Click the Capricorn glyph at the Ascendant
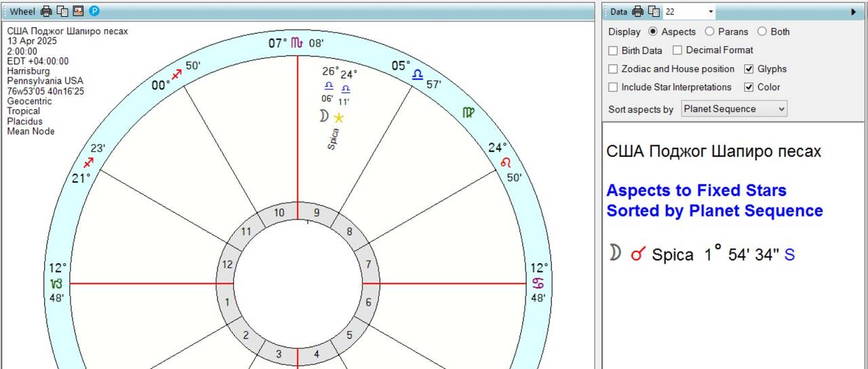The width and height of the screenshot is (868, 369). point(56,283)
